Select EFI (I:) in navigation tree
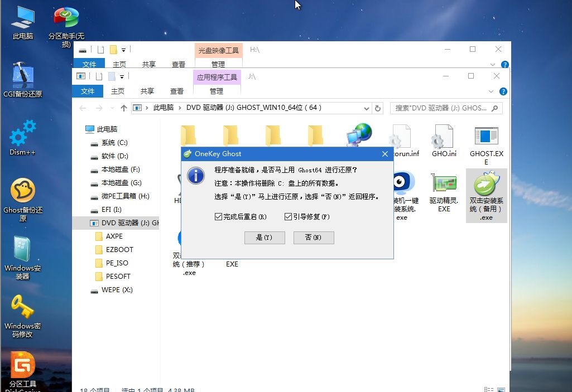Viewport: 572px width, 392px height. [x=111, y=210]
